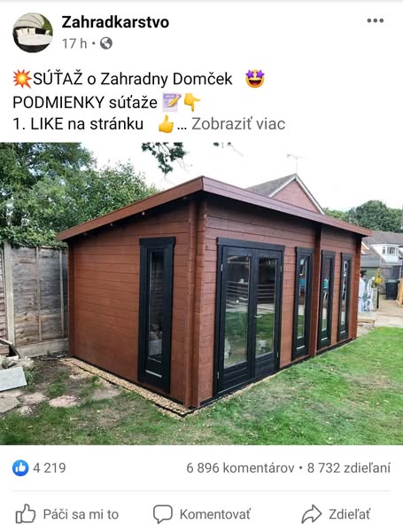403x532 pixels.
Task: Click the explosion emoji before SÚŤAŽ
Action: click(x=22, y=79)
